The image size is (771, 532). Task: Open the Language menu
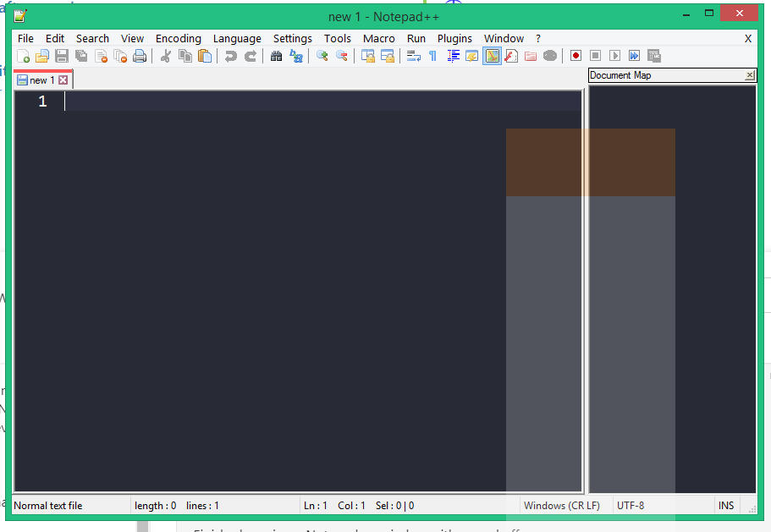(x=237, y=38)
